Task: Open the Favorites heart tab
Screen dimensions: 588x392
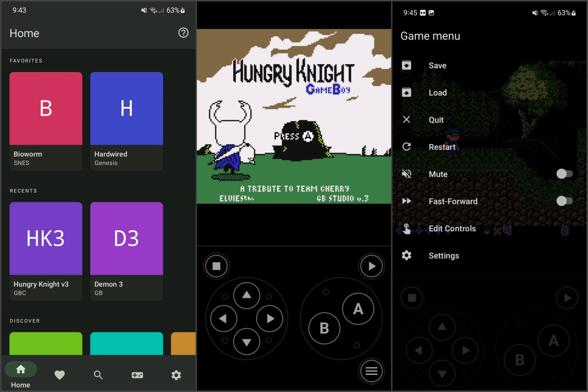Action: pos(59,375)
